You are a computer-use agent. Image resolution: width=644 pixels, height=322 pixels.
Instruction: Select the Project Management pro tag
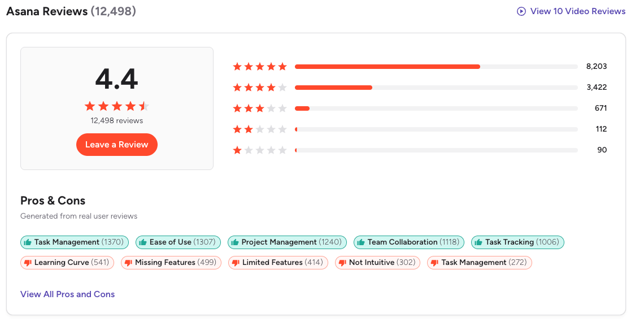tap(287, 242)
